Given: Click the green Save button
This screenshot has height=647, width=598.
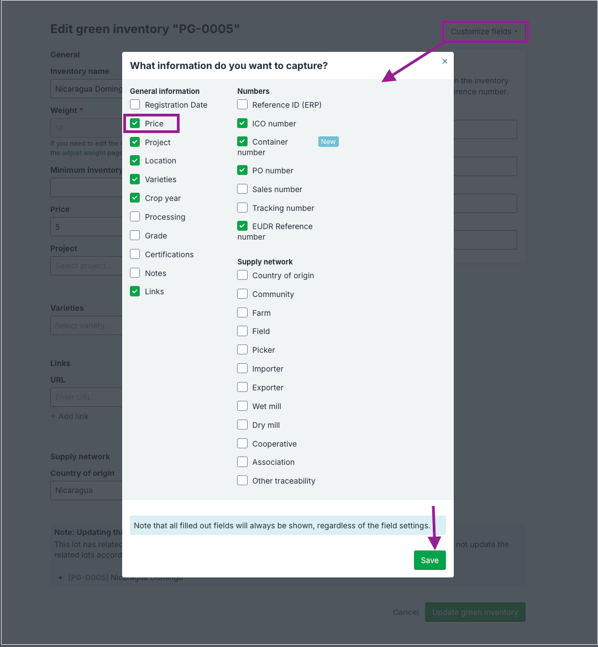Looking at the screenshot, I should (x=430, y=560).
